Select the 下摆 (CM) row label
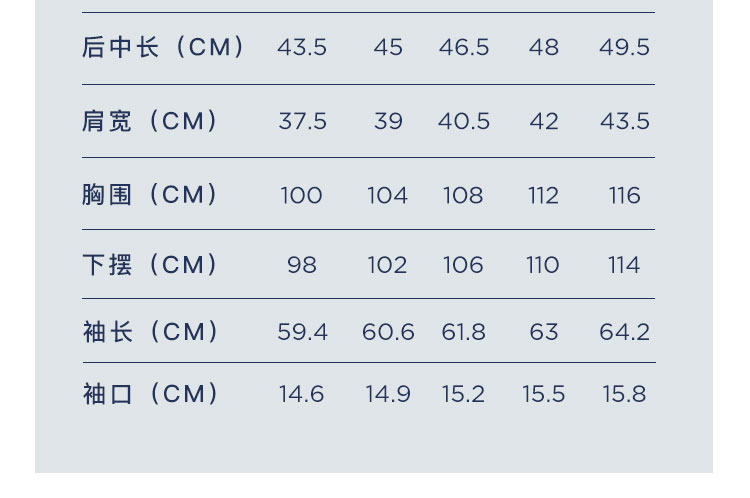 tap(150, 265)
